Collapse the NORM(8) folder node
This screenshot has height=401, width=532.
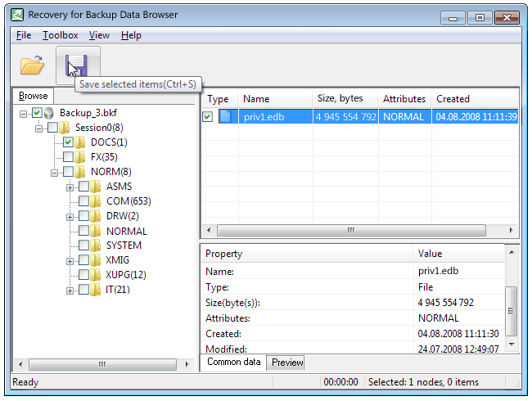point(55,172)
